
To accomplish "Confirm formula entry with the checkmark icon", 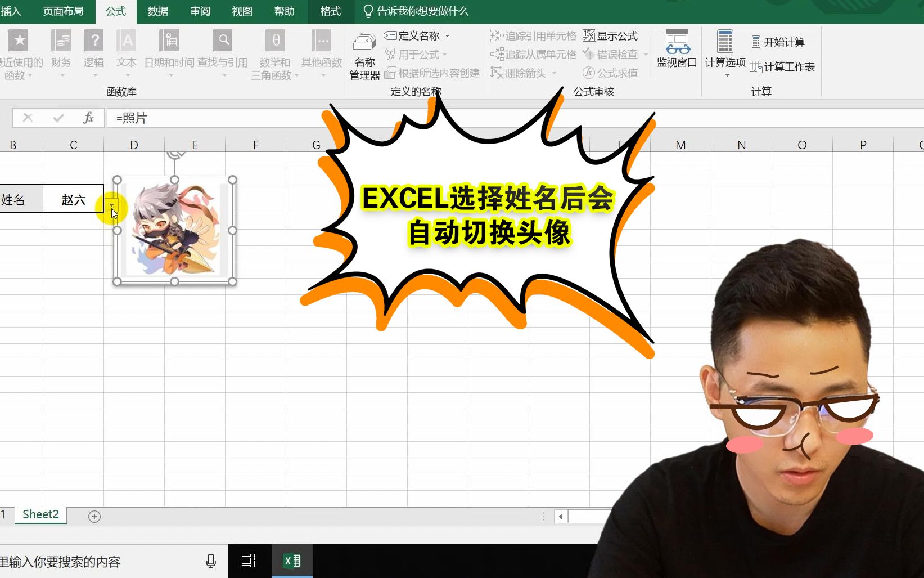I will coord(58,118).
